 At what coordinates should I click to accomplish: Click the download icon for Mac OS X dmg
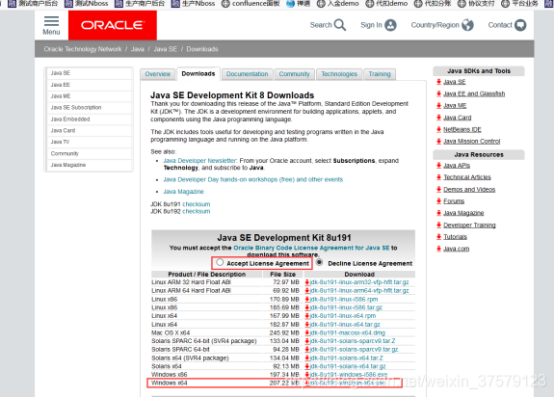click(307, 333)
